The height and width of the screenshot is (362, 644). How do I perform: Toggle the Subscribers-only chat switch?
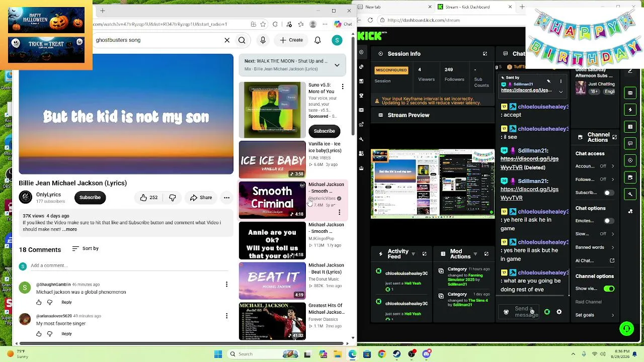pyautogui.click(x=609, y=193)
